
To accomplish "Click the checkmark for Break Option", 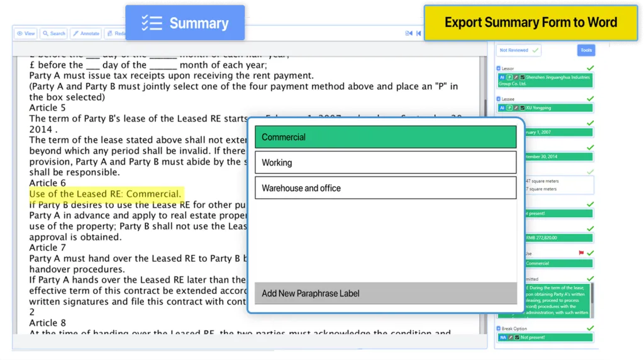I will (590, 328).
